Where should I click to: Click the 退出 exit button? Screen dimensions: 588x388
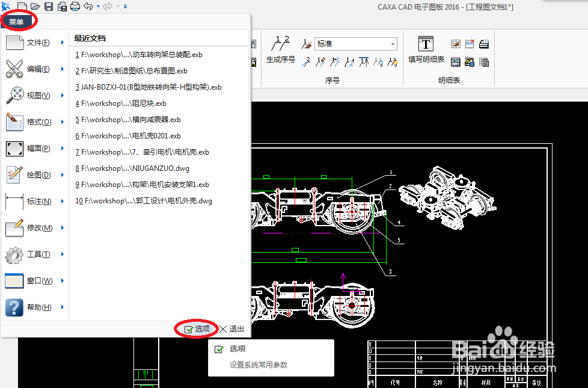(231, 329)
